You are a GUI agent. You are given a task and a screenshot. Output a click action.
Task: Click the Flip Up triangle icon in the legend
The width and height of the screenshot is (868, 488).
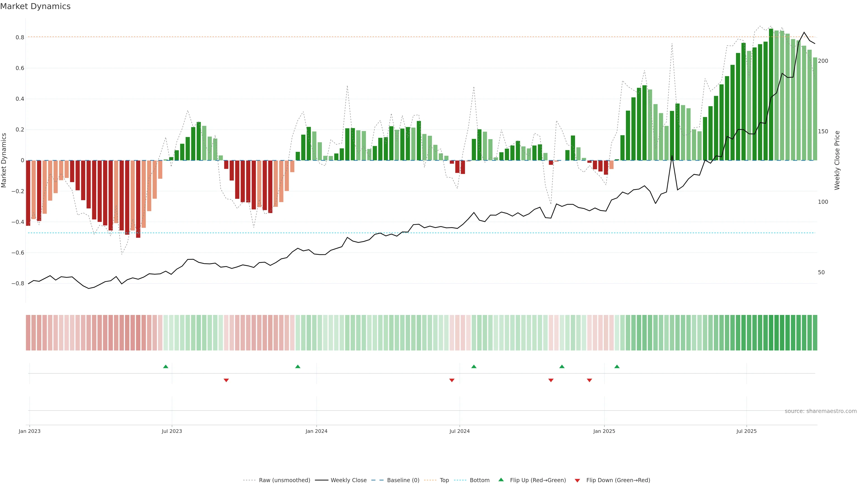[501, 480]
